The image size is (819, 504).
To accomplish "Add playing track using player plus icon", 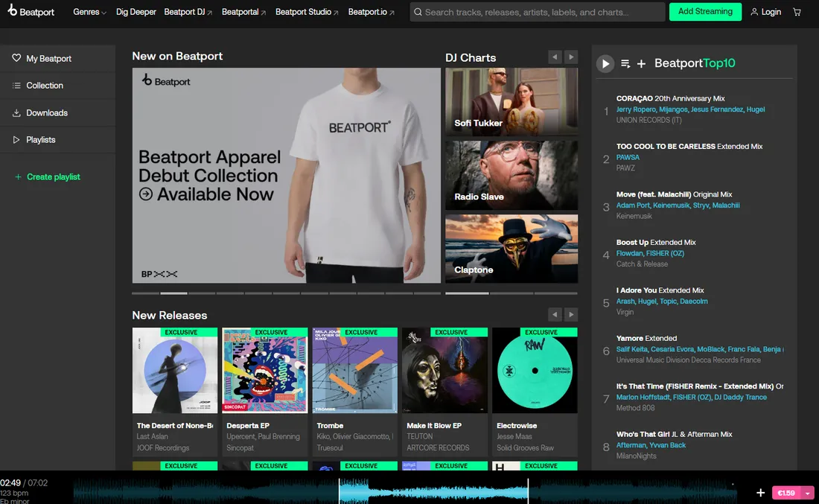I will point(760,493).
